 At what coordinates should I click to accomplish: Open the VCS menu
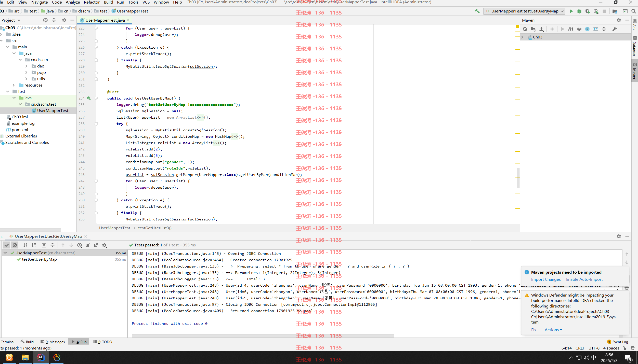(146, 2)
